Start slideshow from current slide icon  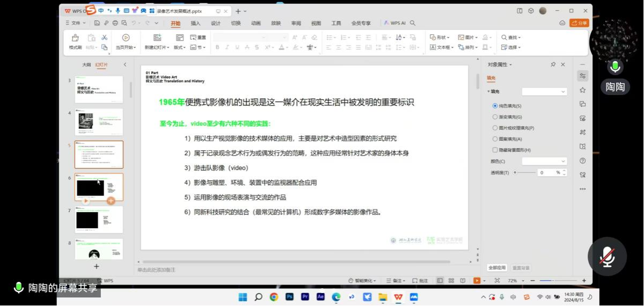click(126, 38)
